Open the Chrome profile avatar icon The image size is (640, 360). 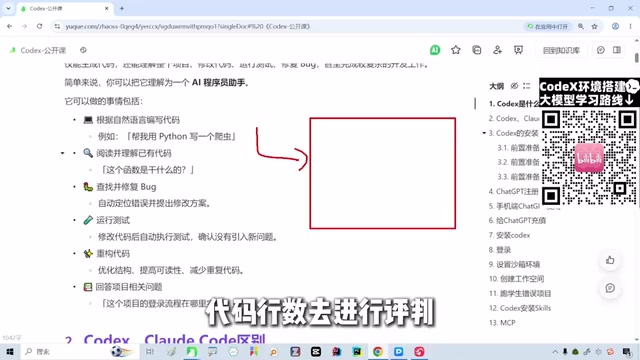[615, 26]
